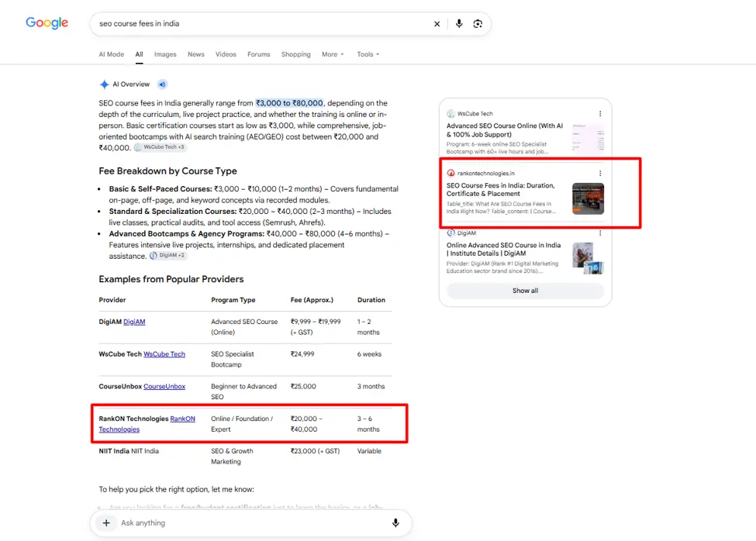
Task: Click the ₹23,000 (+ GST) fee cell
Action: [x=315, y=451]
